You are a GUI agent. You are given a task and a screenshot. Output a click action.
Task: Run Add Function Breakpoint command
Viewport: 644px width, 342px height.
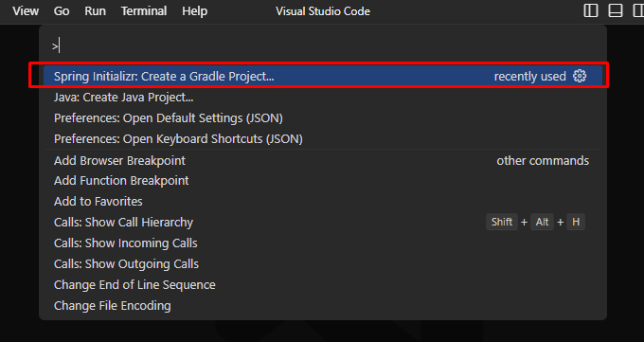(323, 181)
